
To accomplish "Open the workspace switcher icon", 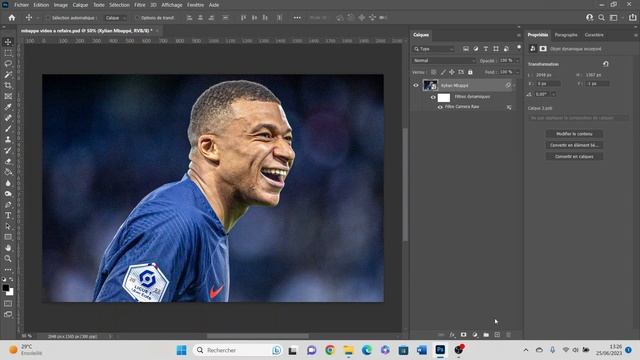I will pyautogui.click(x=613, y=18).
